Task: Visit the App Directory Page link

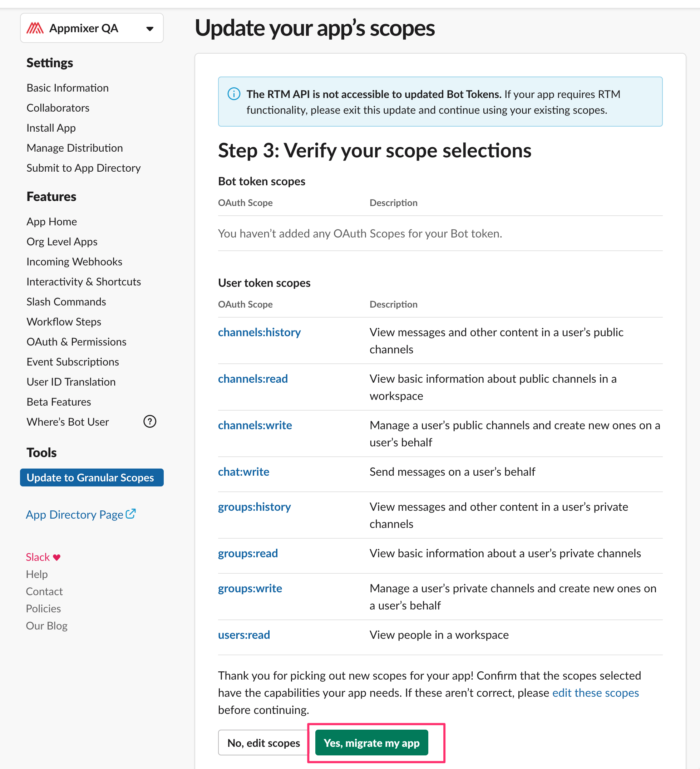Action: click(x=74, y=515)
